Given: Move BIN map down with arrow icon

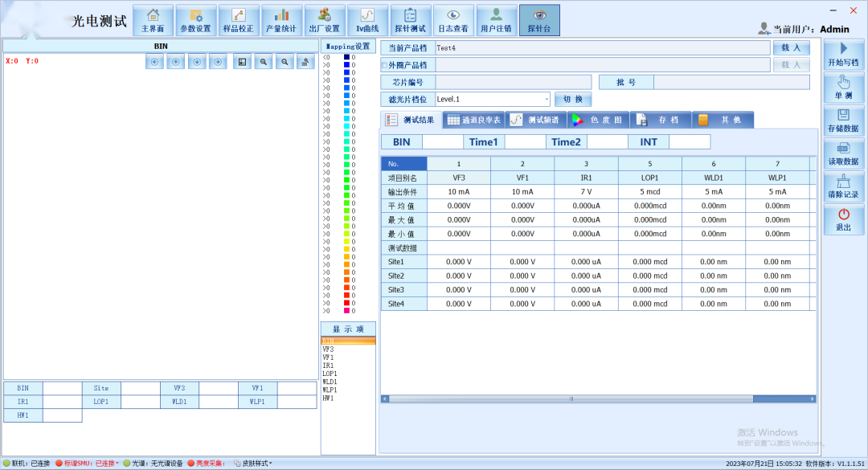Looking at the screenshot, I should pos(197,62).
